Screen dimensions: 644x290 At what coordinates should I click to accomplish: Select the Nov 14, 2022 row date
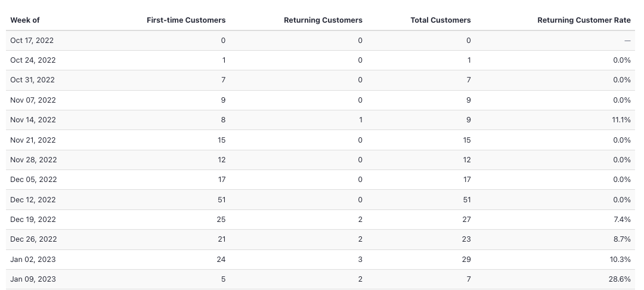[33, 119]
